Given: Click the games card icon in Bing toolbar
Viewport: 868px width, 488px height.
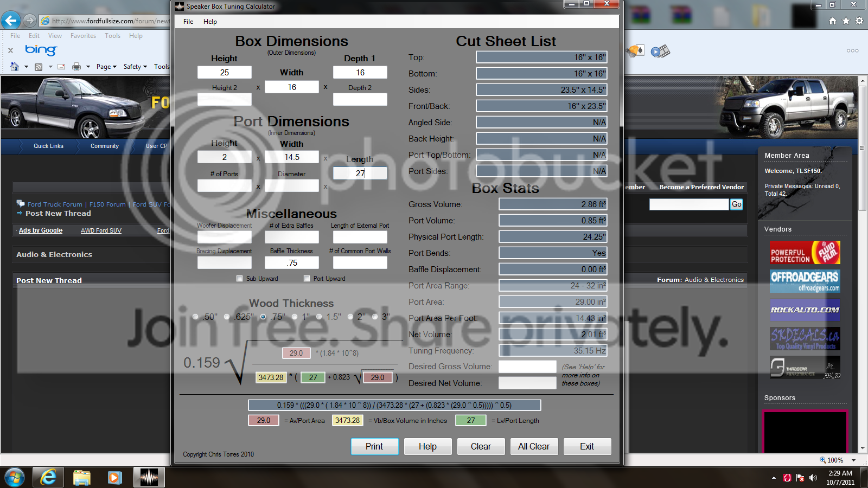Looking at the screenshot, I should 635,51.
